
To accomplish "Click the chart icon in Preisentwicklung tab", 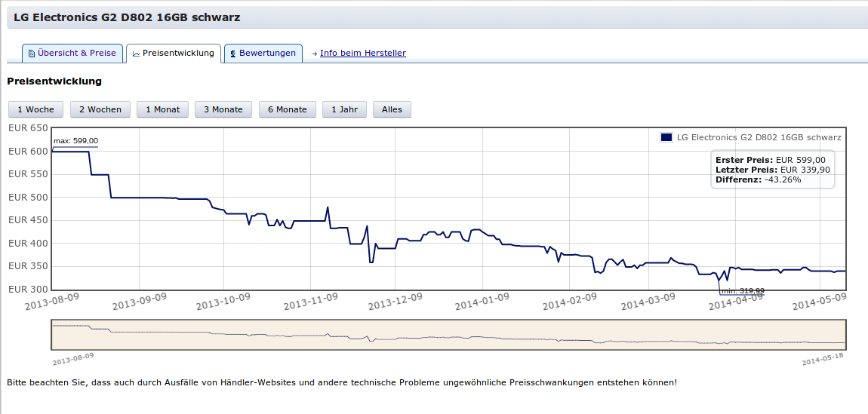I will click(136, 54).
